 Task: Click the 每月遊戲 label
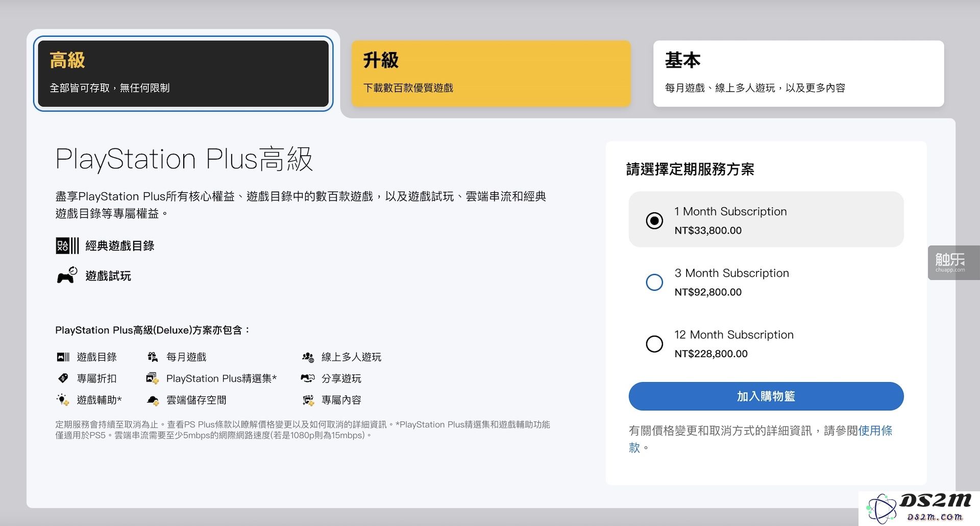[186, 357]
